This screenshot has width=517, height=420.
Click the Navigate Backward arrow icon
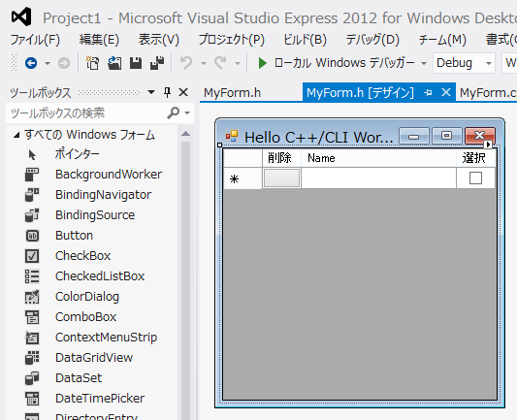click(31, 63)
